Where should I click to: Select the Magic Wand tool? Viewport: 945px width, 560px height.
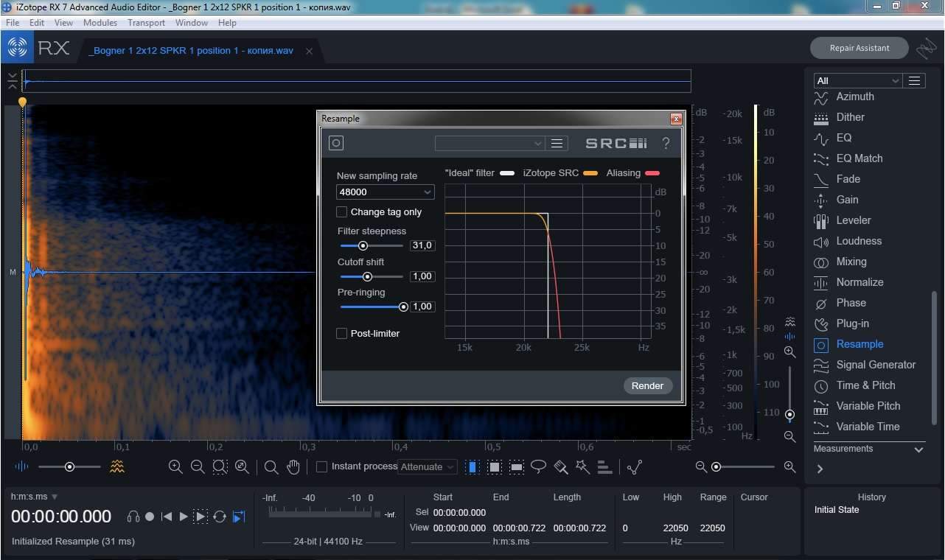pos(582,466)
